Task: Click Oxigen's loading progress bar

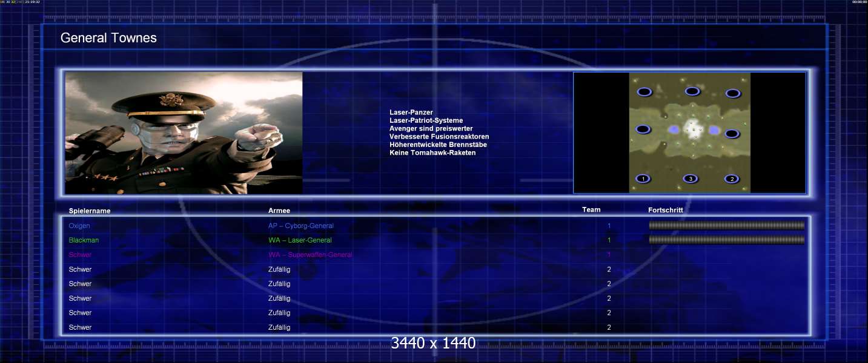Action: pyautogui.click(x=727, y=225)
